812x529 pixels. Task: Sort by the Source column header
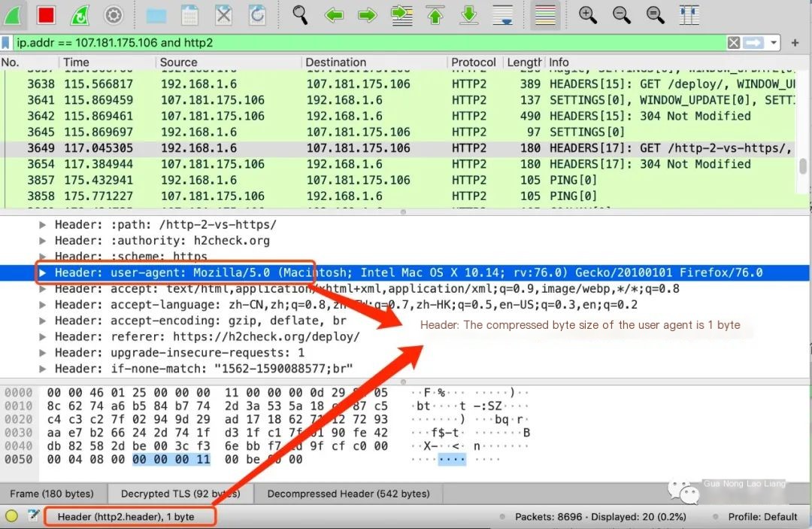pos(229,62)
